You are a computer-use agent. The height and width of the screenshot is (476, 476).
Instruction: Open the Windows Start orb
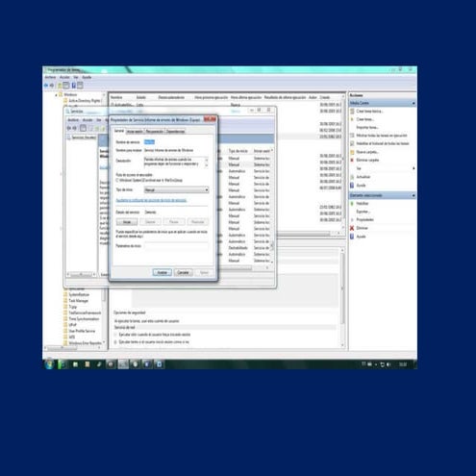(x=49, y=364)
